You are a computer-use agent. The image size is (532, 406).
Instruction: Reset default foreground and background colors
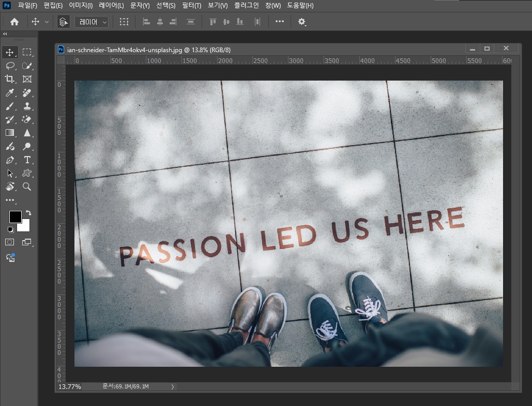(x=10, y=230)
